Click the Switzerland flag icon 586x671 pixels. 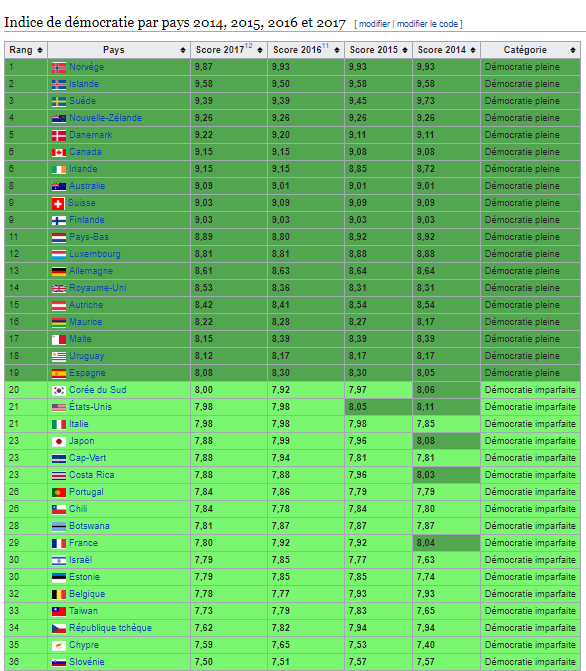pos(58,204)
